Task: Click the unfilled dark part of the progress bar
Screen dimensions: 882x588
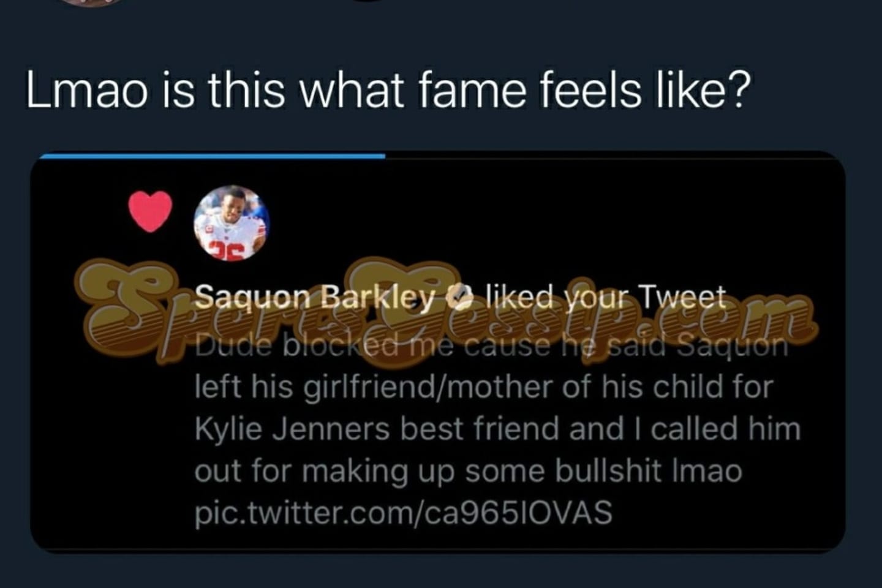Action: tap(612, 156)
